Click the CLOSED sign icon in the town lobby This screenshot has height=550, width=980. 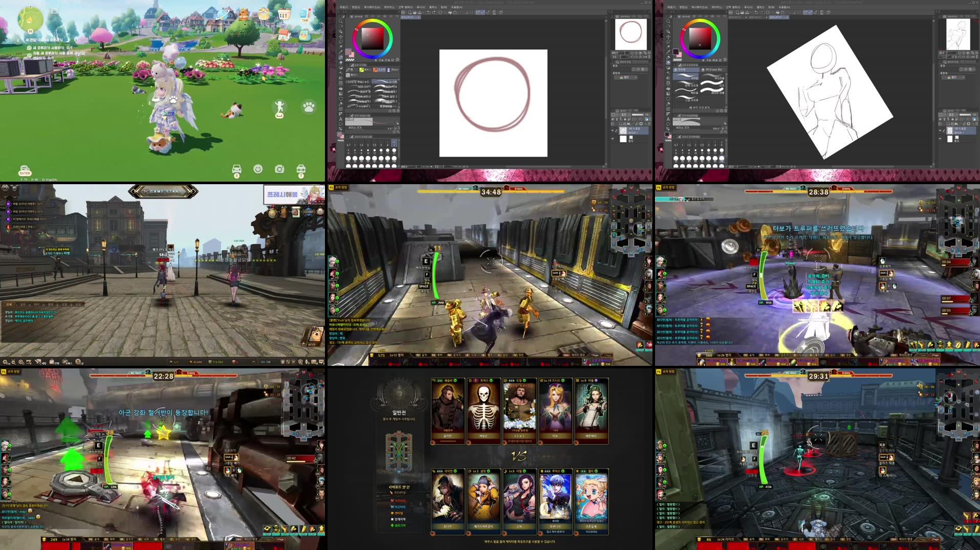coord(309,211)
